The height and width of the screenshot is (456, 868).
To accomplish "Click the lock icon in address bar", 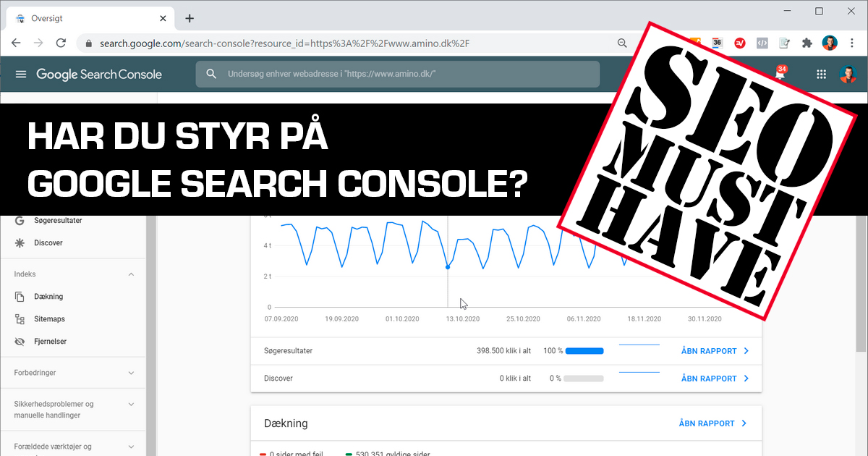I will tap(89, 43).
